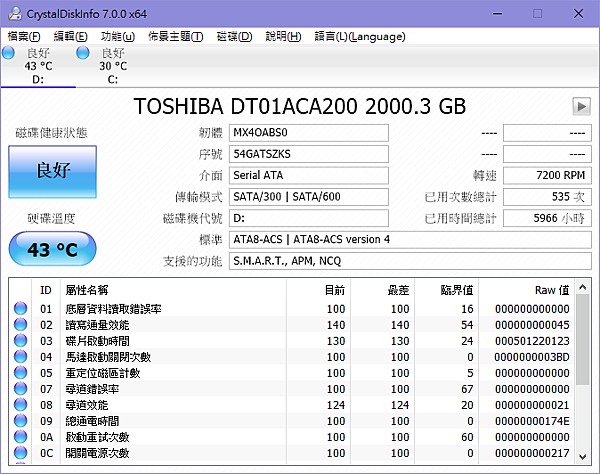Select the 啟動重試次數 attribute row
The image size is (600, 474).
[x=292, y=437]
